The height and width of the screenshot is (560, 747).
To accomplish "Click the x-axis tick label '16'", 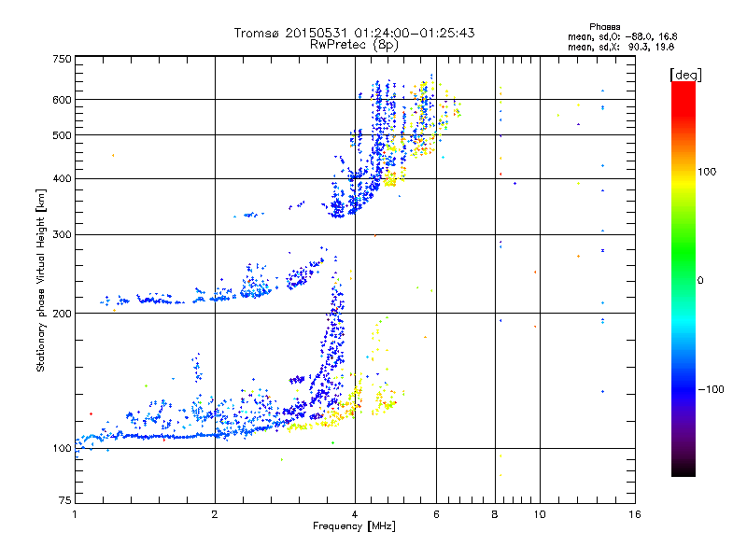I will click(x=635, y=514).
